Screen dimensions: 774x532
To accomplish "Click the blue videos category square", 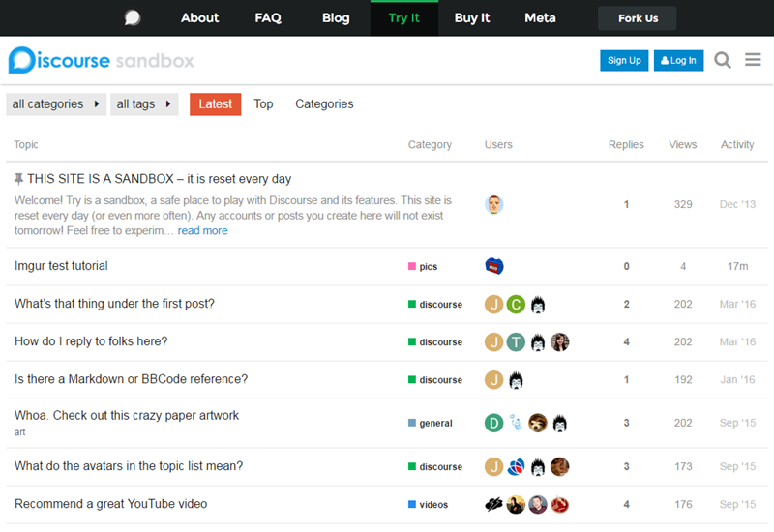I will coord(412,504).
